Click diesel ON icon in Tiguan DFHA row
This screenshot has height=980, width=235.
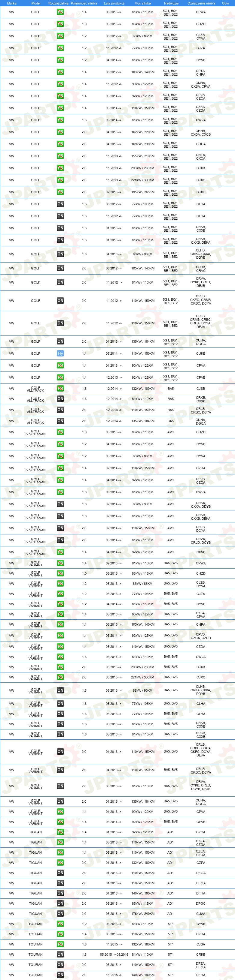coord(60,893)
